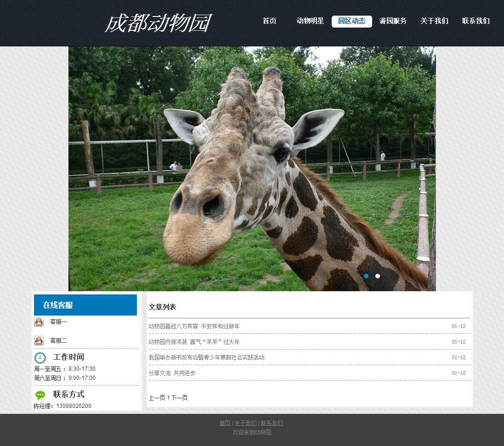Image resolution: width=504 pixels, height=446 pixels.
Task: Switch to the second white carousel dot
Action: coord(378,276)
